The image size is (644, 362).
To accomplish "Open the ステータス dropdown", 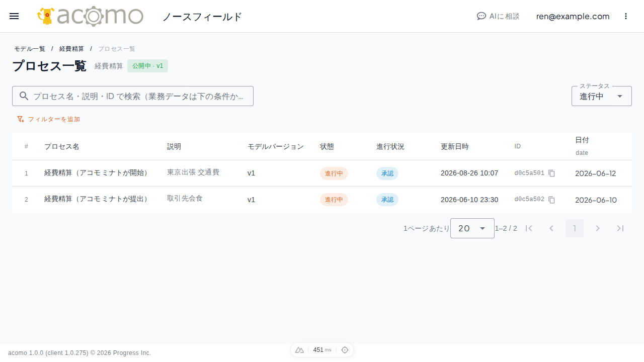I will point(602,96).
